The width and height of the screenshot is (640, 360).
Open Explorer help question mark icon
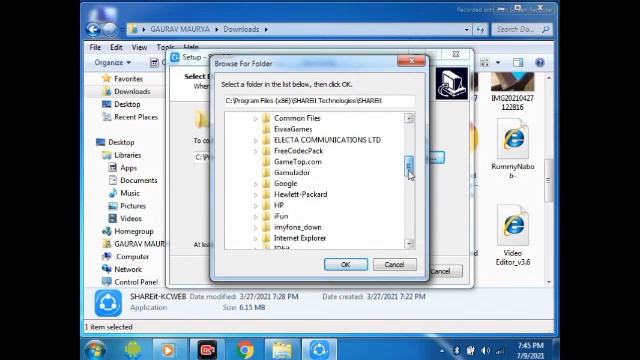[540, 62]
